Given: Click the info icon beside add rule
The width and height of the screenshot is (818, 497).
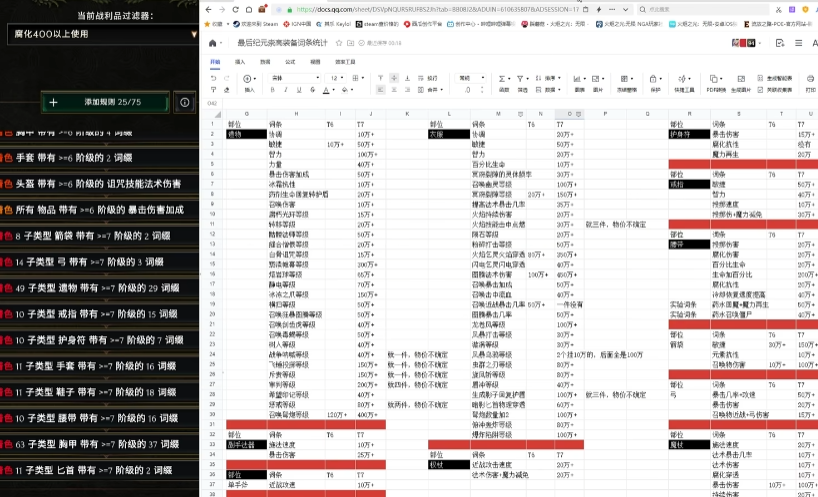Looking at the screenshot, I should pos(184,102).
